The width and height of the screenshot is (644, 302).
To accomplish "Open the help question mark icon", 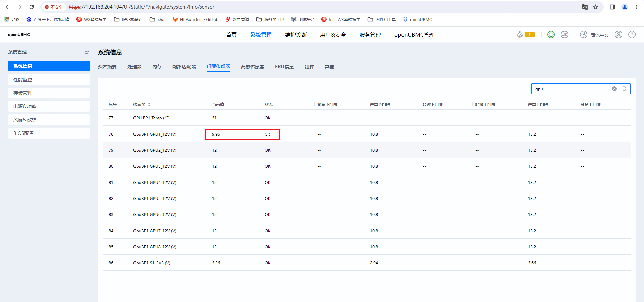I will pyautogui.click(x=632, y=34).
